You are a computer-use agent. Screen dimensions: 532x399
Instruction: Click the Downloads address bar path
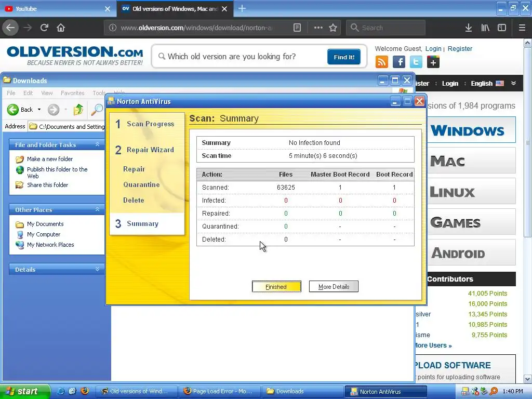[x=67, y=127]
